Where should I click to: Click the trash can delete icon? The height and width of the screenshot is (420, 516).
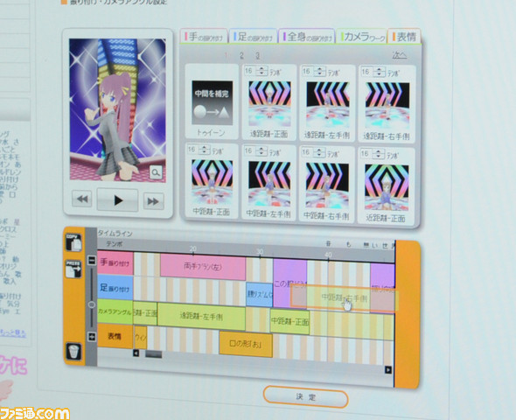click(73, 351)
